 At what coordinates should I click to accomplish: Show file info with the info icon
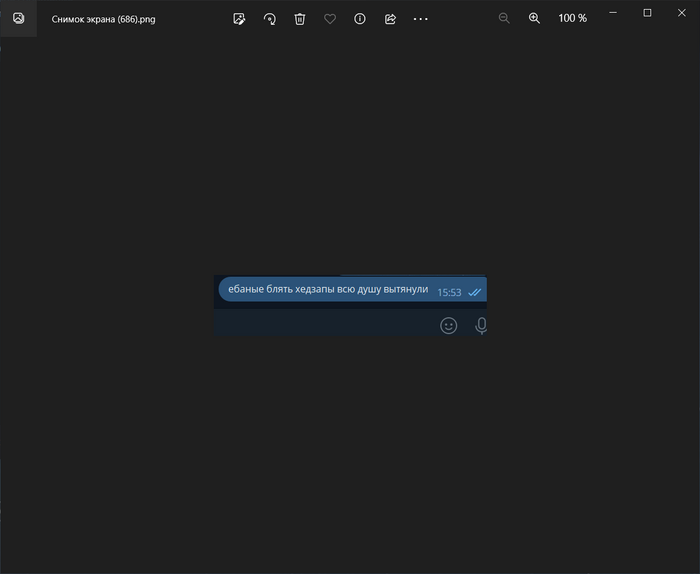pos(360,19)
